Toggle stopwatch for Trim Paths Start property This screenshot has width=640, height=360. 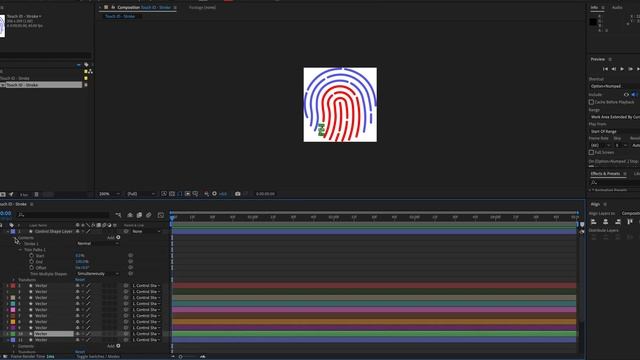[x=31, y=256]
